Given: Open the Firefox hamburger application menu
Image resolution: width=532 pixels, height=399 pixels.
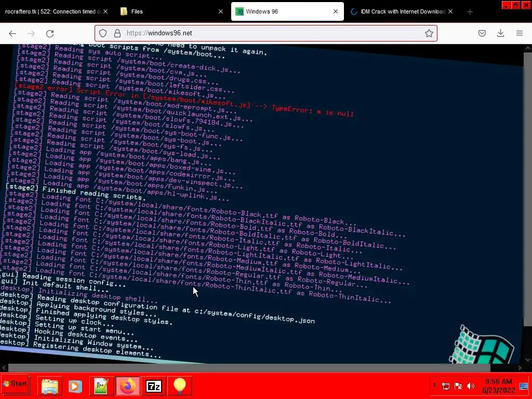Looking at the screenshot, I should (519, 33).
